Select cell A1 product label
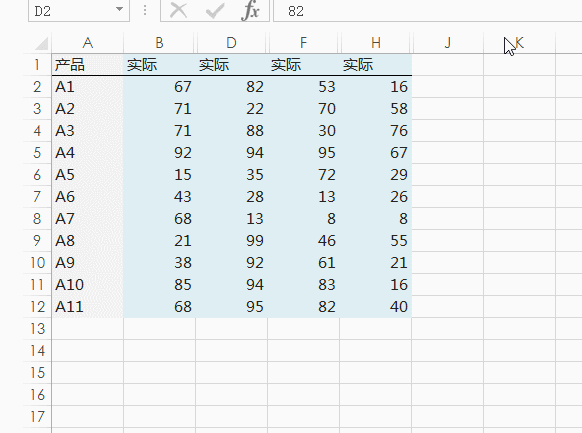 click(x=88, y=87)
